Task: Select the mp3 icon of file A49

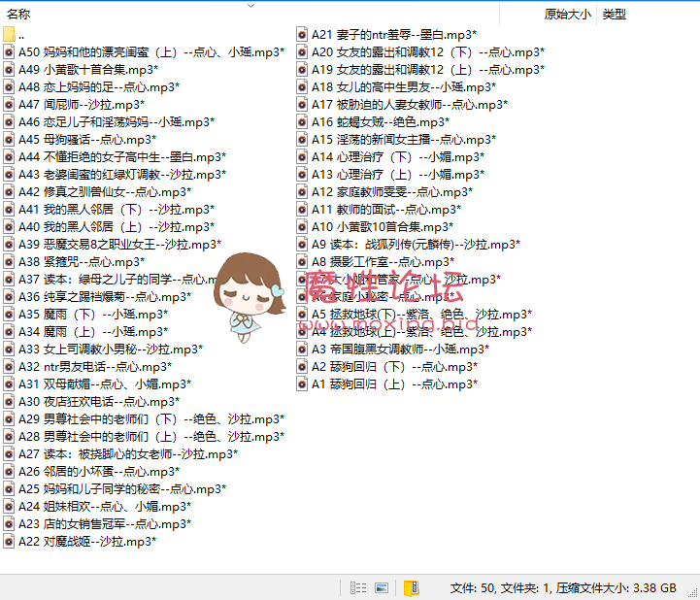Action: [x=9, y=70]
